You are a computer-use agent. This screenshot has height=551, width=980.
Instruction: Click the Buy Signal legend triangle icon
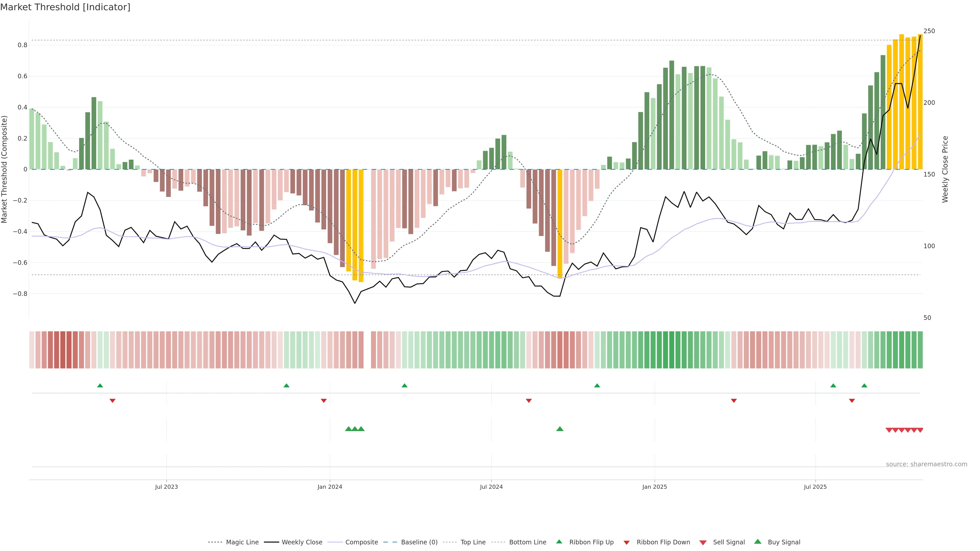point(757,542)
